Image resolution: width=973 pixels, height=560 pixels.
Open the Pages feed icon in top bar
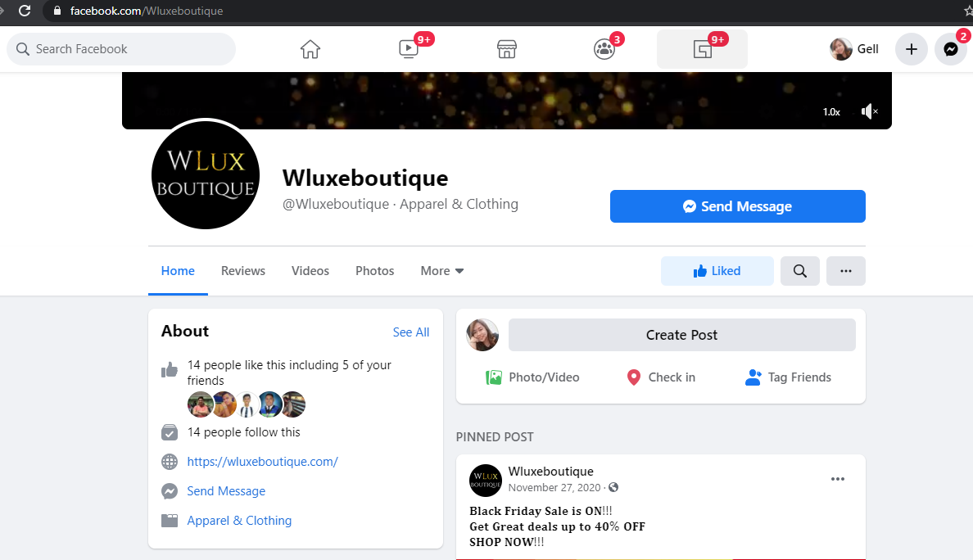[x=702, y=49]
